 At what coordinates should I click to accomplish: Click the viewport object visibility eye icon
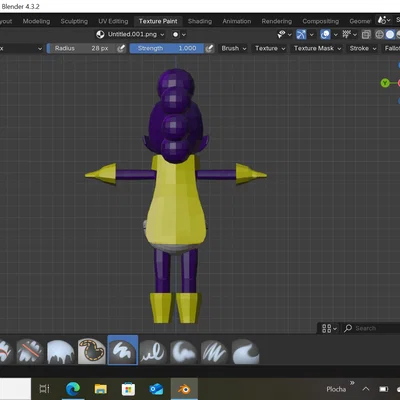tap(282, 34)
